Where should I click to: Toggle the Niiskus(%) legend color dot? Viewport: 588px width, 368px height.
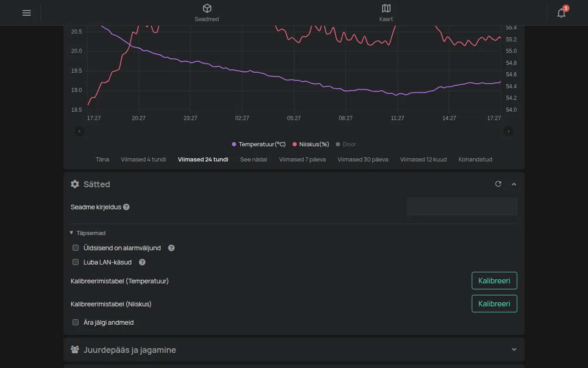[295, 144]
